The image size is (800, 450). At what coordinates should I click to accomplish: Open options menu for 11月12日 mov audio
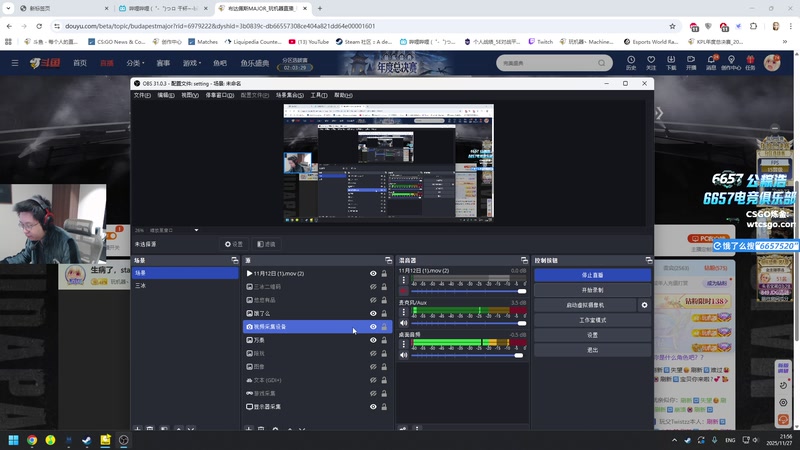tap(404, 280)
